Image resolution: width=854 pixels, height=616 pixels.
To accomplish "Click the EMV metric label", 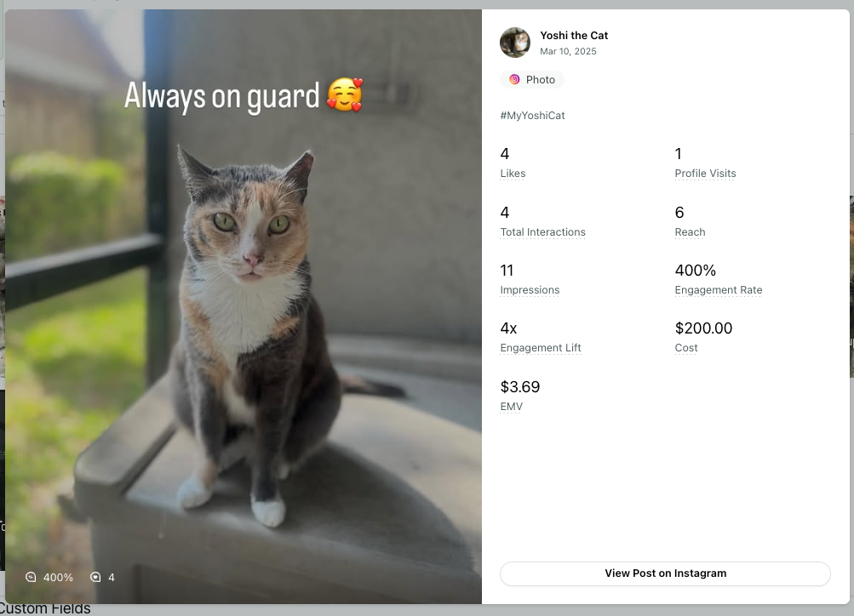I will 511,407.
